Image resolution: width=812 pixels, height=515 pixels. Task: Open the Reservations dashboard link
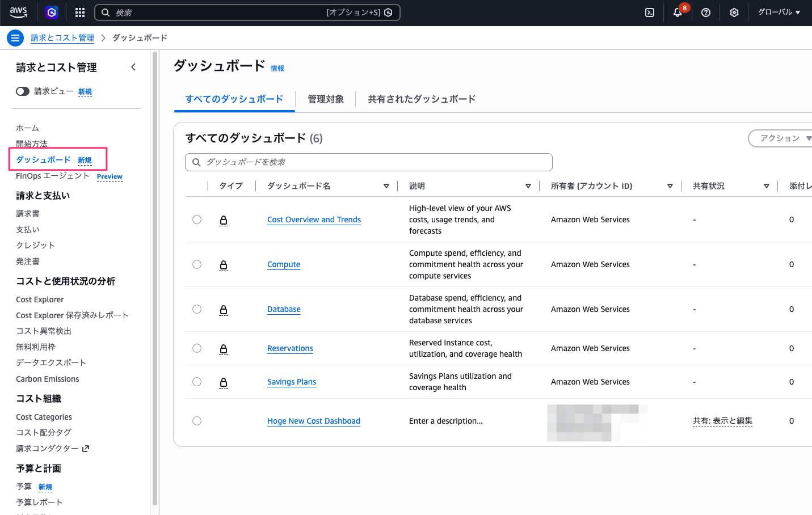coord(290,348)
